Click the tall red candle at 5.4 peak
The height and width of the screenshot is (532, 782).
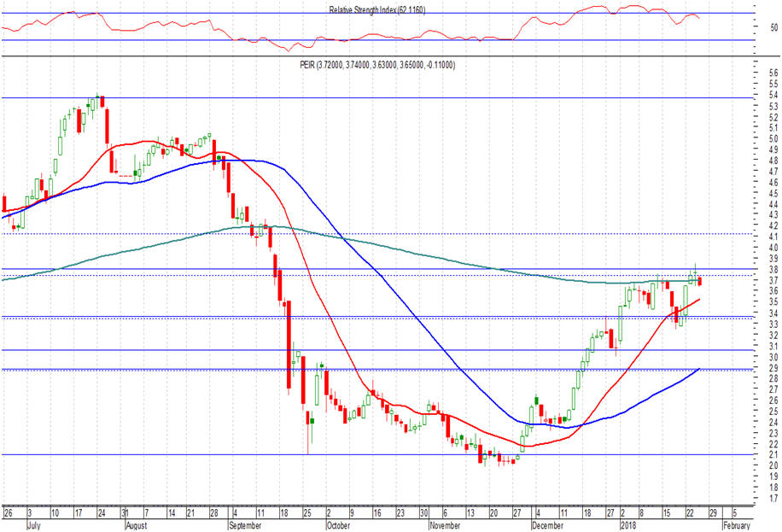(x=102, y=102)
